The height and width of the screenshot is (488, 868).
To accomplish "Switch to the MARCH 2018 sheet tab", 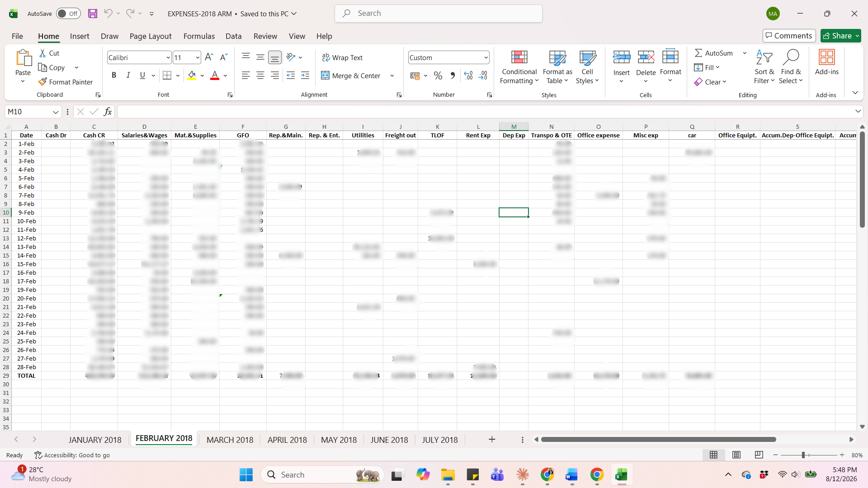I will click(x=230, y=440).
